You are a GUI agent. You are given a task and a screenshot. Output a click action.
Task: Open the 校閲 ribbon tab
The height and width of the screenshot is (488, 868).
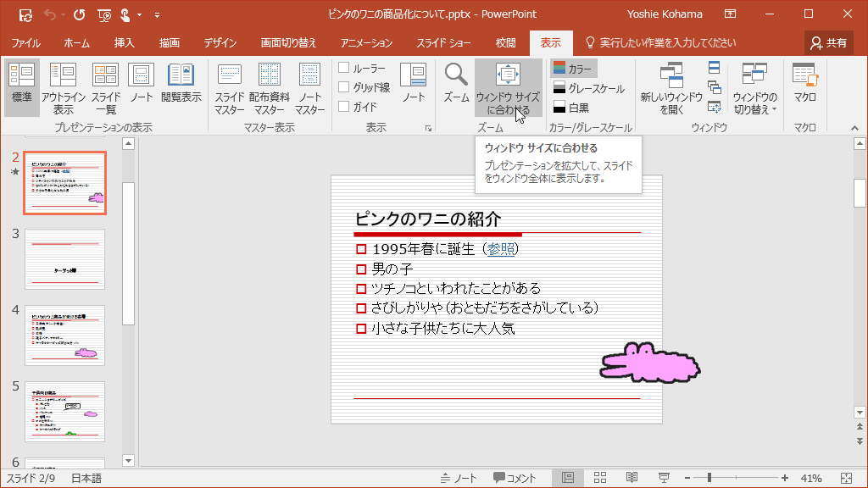[x=504, y=41]
